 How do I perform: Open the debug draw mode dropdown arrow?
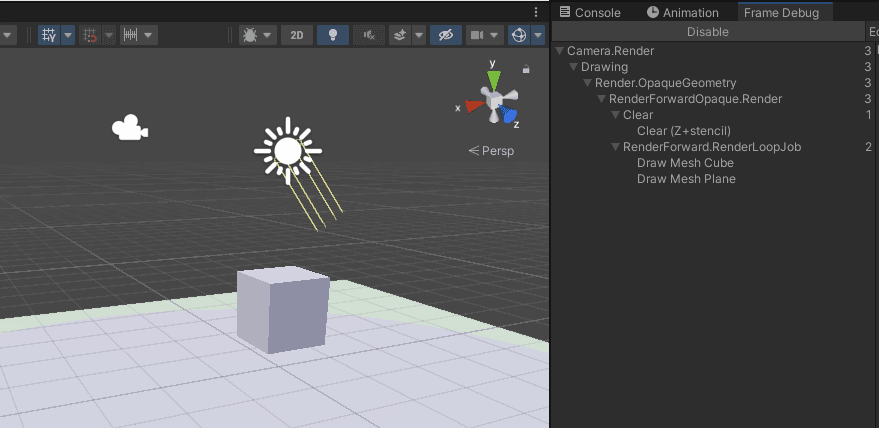267,35
